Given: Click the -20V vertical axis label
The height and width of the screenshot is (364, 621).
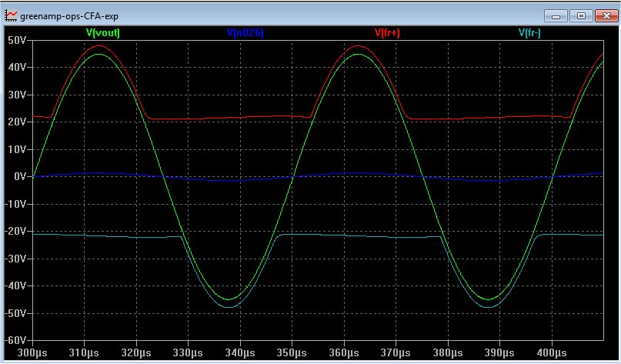Looking at the screenshot, I should point(15,232).
